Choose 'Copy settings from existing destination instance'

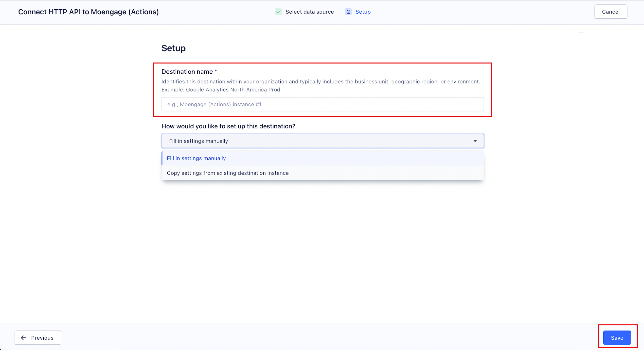pyautogui.click(x=322, y=173)
